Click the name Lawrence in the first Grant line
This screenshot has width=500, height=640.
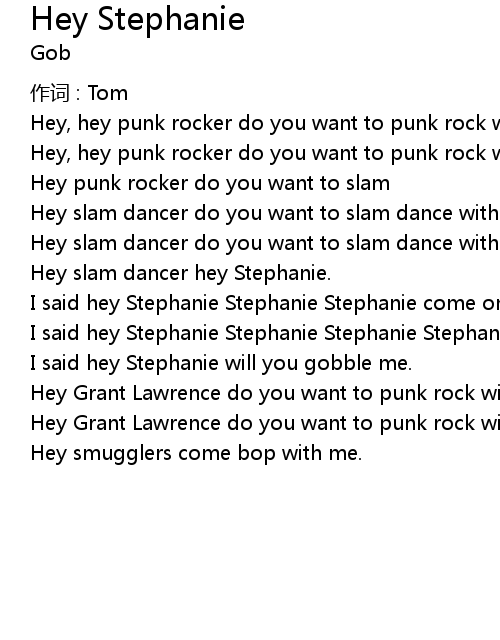tap(177, 393)
